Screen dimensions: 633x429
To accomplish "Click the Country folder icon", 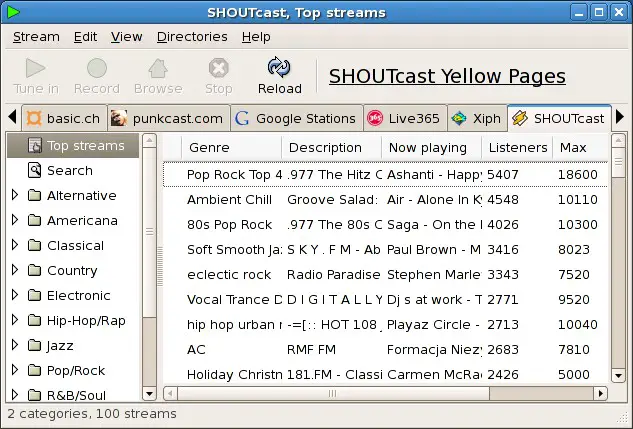I will pyautogui.click(x=35, y=271).
